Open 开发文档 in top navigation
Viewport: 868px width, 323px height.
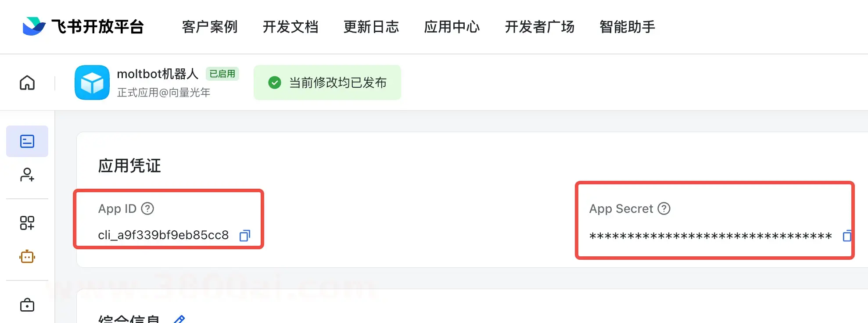pos(291,27)
